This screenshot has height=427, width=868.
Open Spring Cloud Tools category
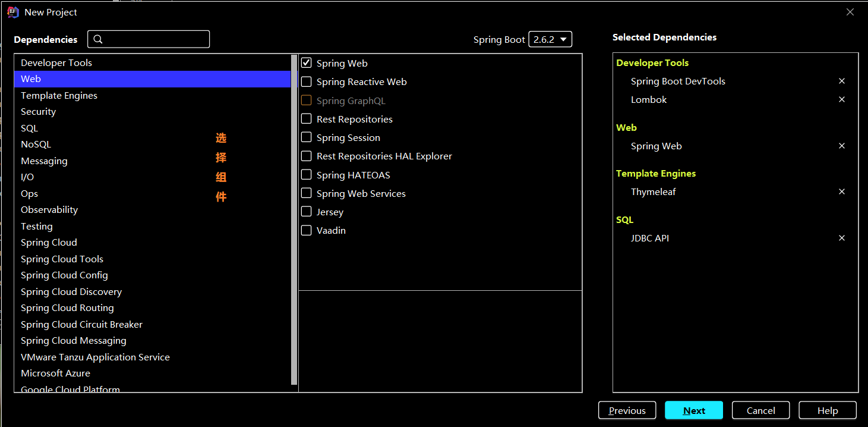click(152, 259)
